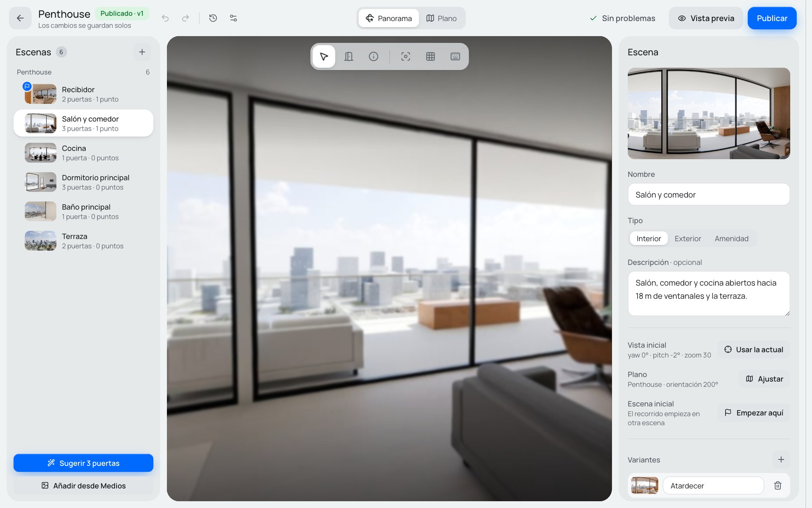Switch to Panorama view
The height and width of the screenshot is (508, 812).
[389, 18]
